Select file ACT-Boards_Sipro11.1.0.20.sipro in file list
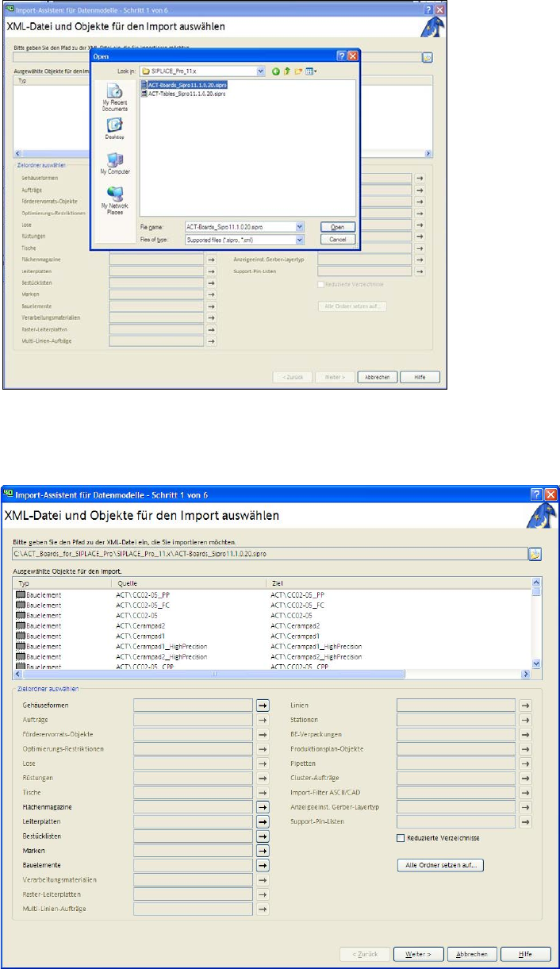Viewport: 560px width, 969px height. pos(182,84)
